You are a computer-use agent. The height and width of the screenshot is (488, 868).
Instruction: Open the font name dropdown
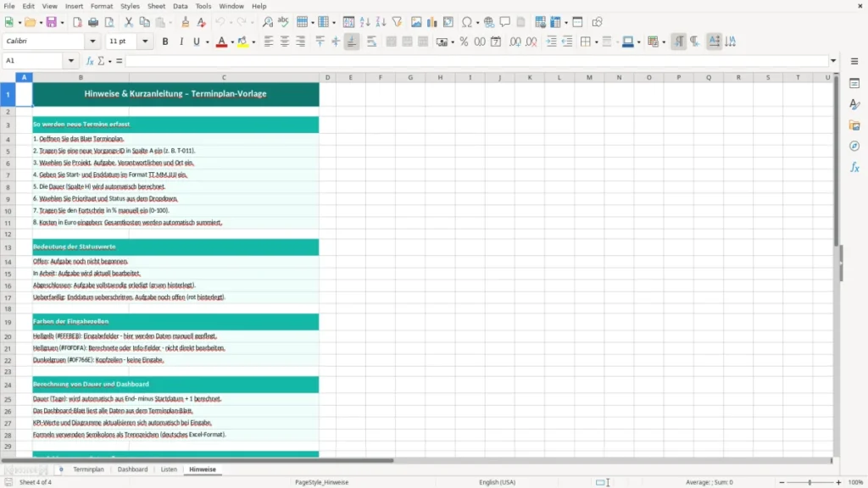click(x=92, y=42)
